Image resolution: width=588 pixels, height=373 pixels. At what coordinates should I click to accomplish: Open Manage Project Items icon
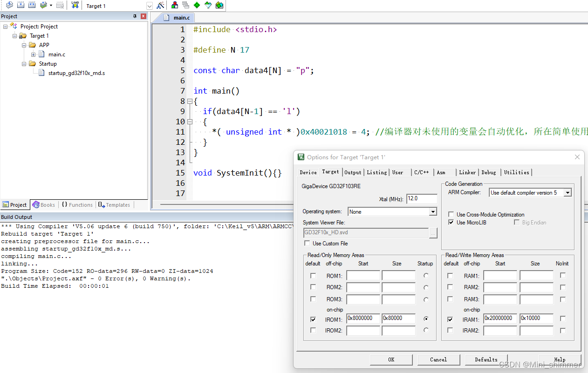coord(175,6)
